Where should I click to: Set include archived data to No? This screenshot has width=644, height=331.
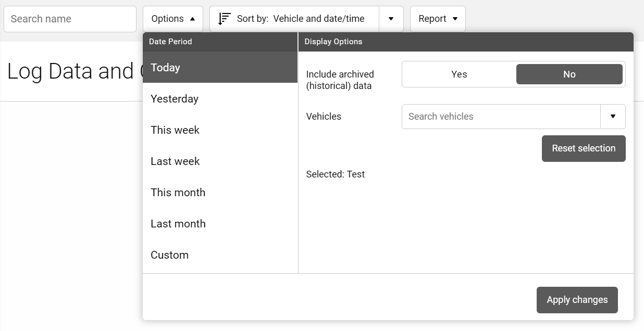pos(569,74)
